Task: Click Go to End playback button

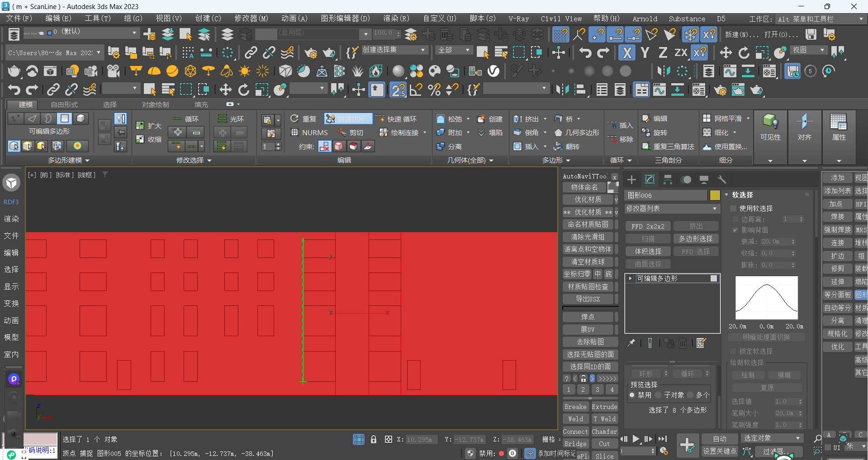Action: pos(662,439)
